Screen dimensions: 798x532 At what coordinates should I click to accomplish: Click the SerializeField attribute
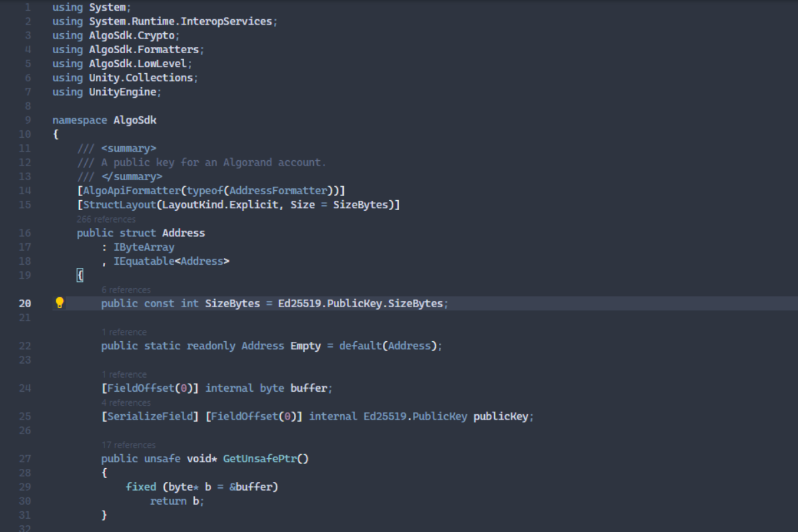tap(150, 416)
